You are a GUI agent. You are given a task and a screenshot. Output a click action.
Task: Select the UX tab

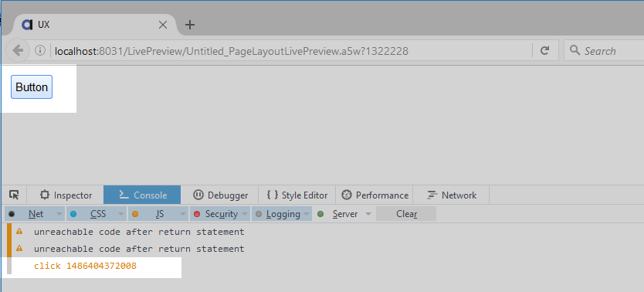(94, 25)
